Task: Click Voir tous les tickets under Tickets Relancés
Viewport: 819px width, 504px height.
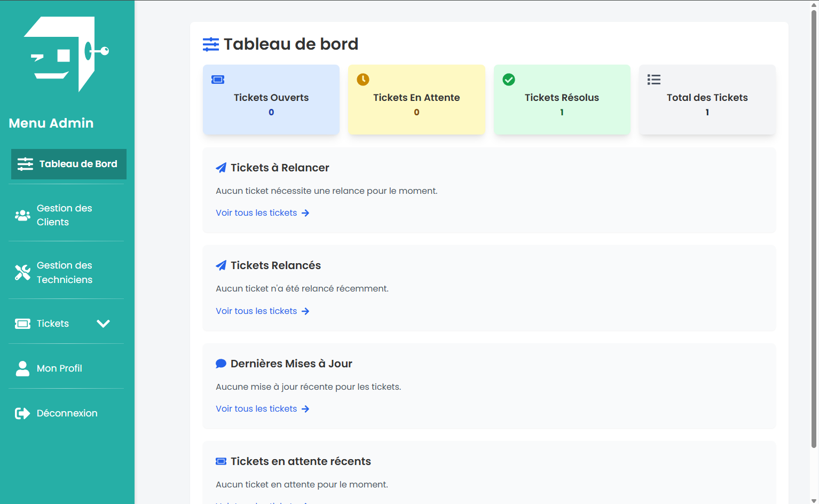Action: point(256,311)
